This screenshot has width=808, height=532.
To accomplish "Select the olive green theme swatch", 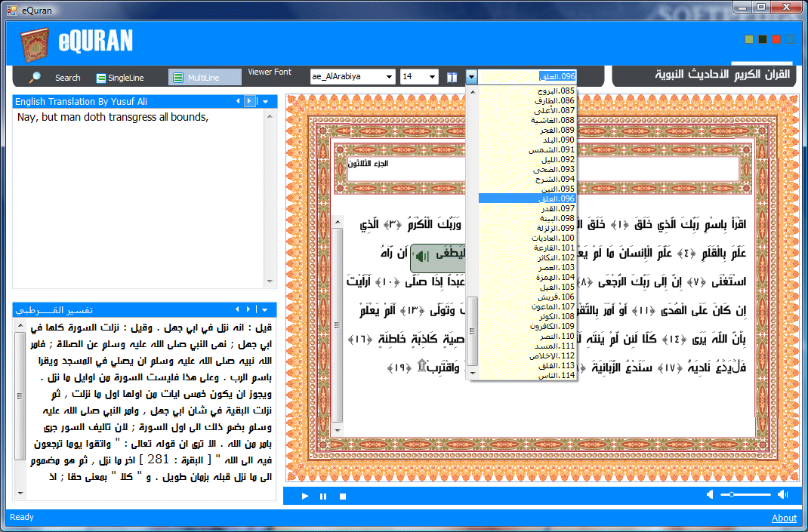I will pyautogui.click(x=749, y=39).
